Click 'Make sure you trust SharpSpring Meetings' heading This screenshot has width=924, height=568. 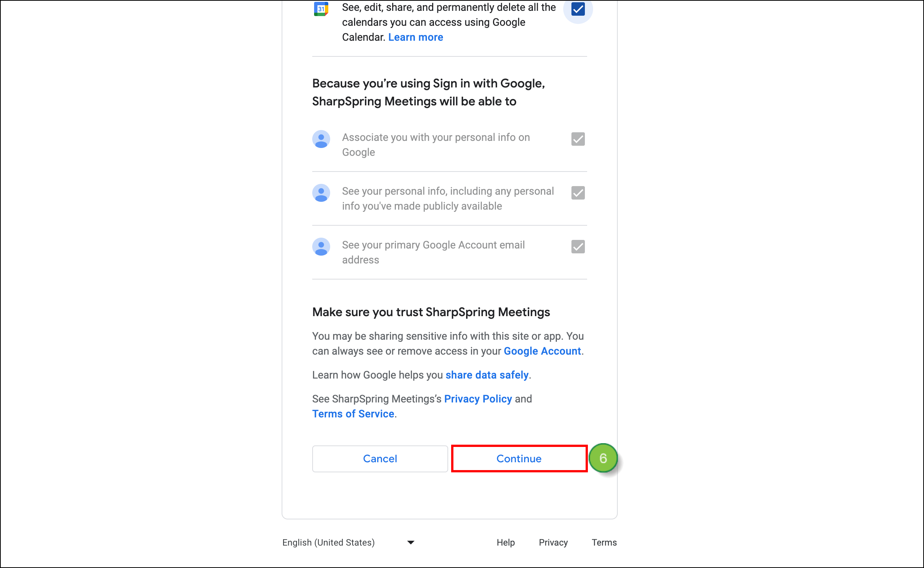click(431, 312)
